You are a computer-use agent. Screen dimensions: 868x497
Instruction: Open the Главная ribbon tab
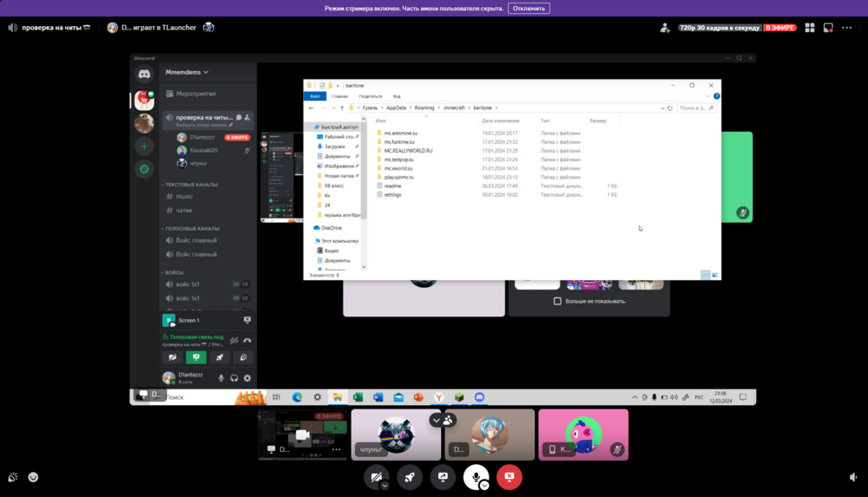[x=340, y=96]
